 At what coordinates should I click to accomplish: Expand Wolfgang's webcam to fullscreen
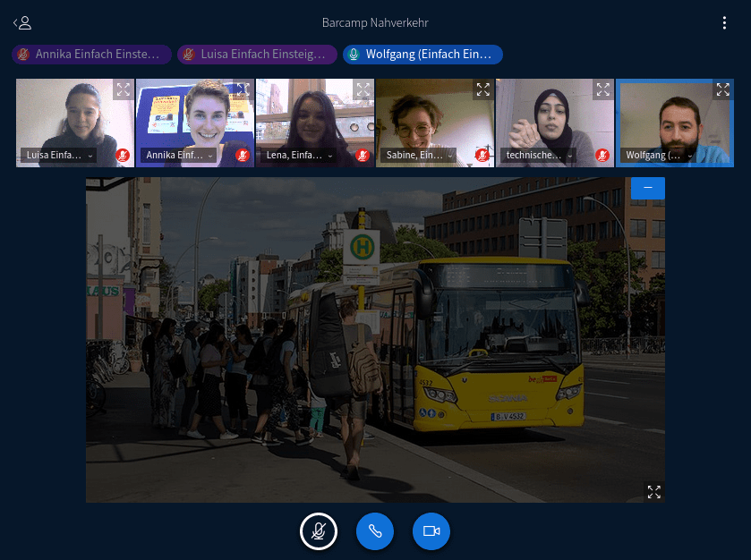(x=722, y=89)
